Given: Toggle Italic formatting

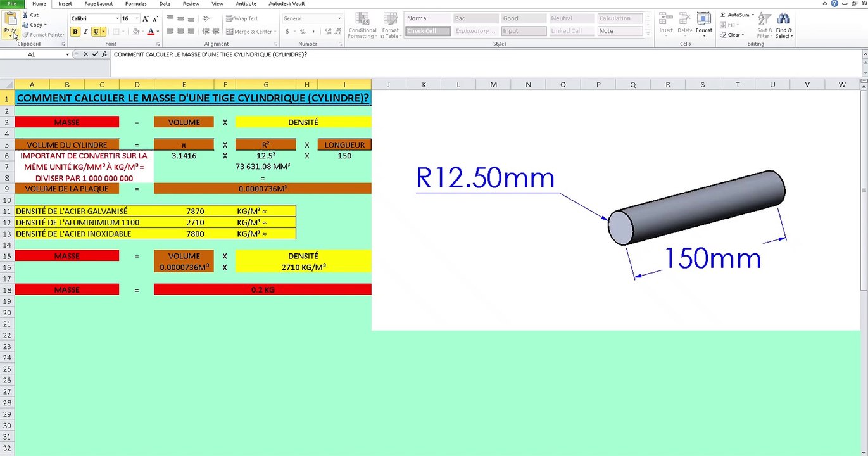Looking at the screenshot, I should click(x=85, y=32).
